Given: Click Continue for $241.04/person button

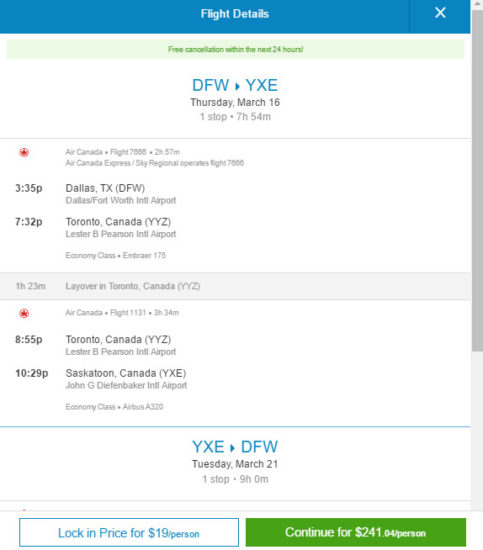Looking at the screenshot, I should pos(356,532).
